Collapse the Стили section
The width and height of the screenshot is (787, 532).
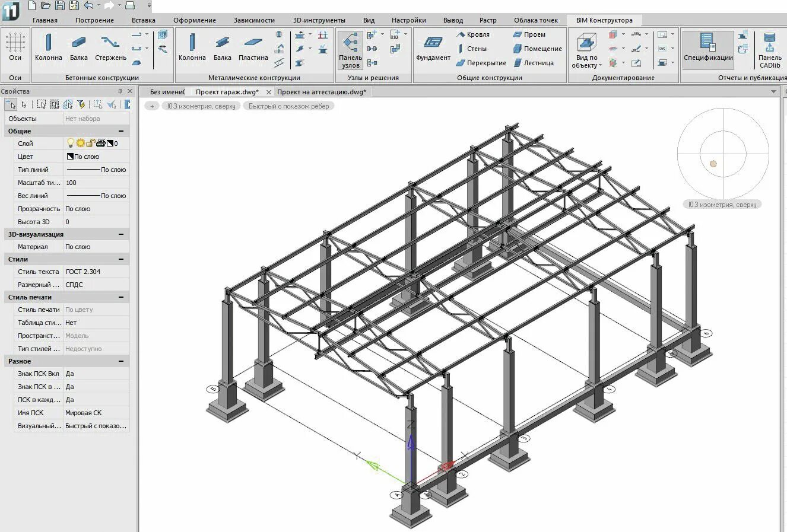[121, 259]
